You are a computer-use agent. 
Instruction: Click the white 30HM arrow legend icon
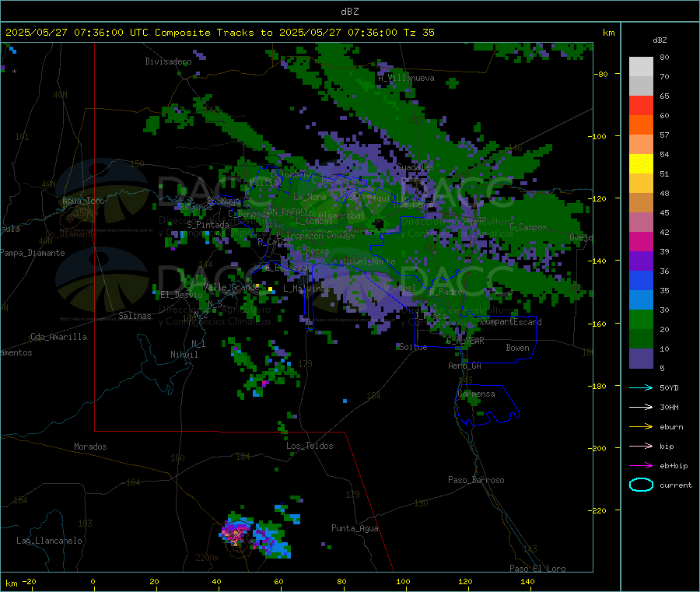point(641,407)
